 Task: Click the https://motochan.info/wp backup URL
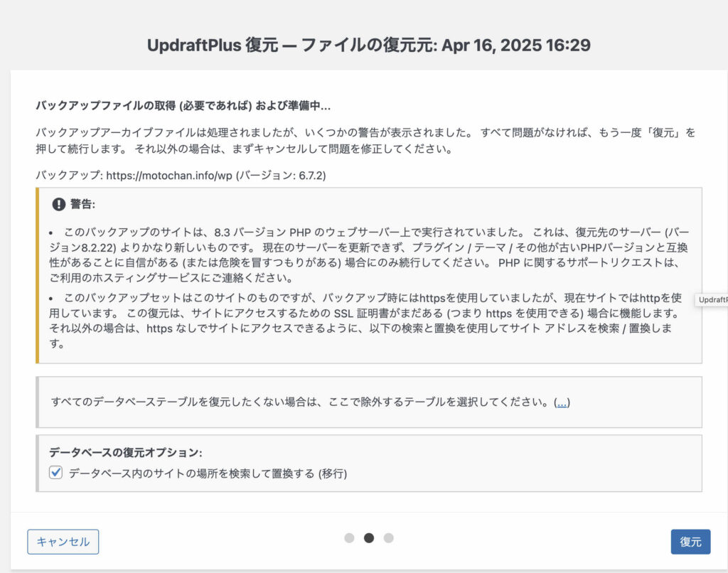pos(169,176)
